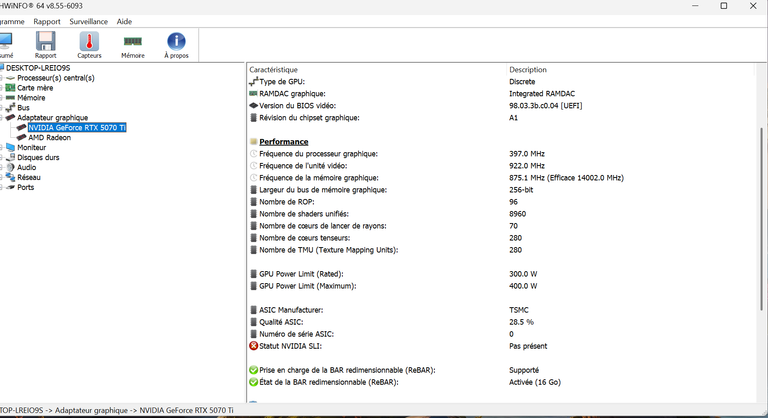This screenshot has height=418, width=768.
Task: Click the TSMC manufacturer value
Action: pyautogui.click(x=519, y=310)
